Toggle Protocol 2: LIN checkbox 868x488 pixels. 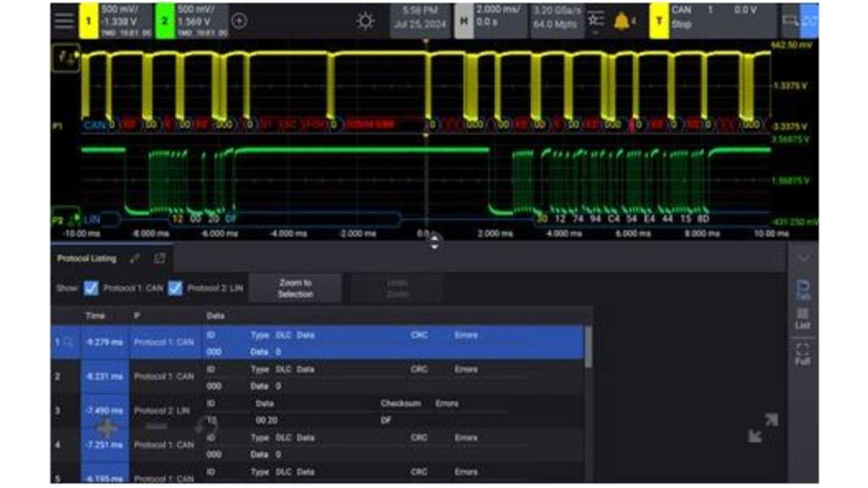(175, 288)
